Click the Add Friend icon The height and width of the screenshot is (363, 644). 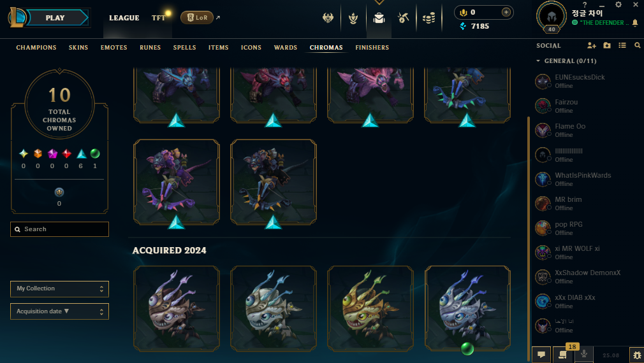pyautogui.click(x=592, y=45)
